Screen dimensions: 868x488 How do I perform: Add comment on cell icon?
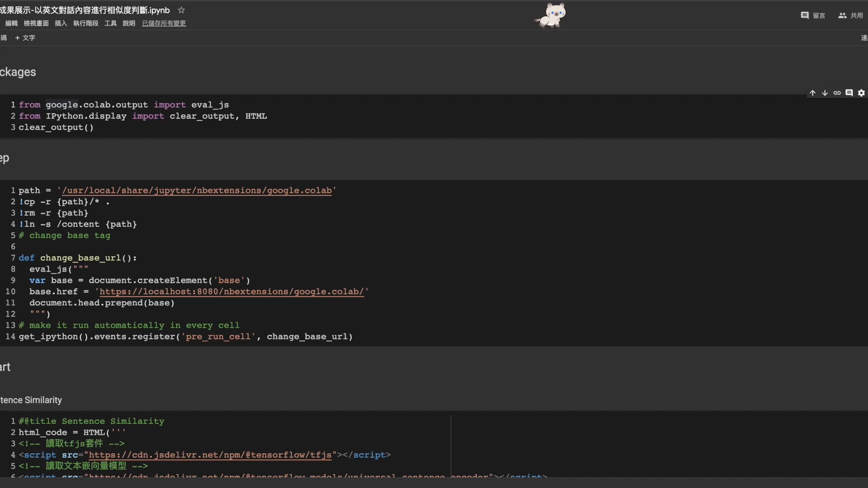pyautogui.click(x=849, y=93)
